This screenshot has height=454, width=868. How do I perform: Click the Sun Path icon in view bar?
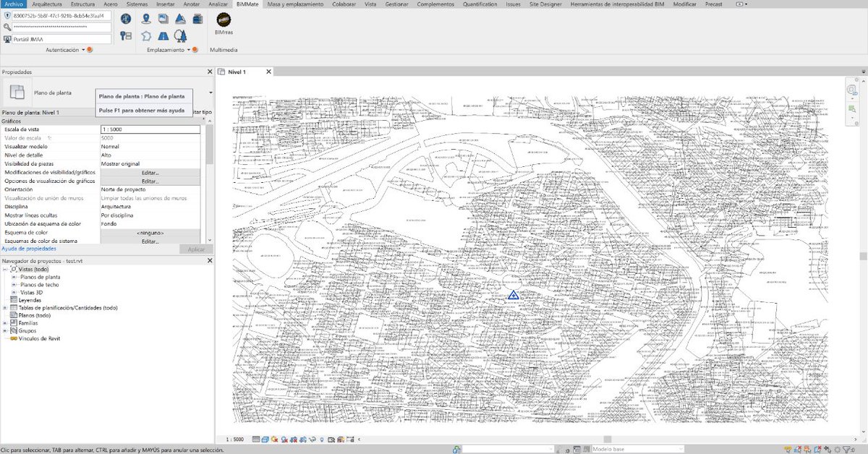[x=274, y=439]
